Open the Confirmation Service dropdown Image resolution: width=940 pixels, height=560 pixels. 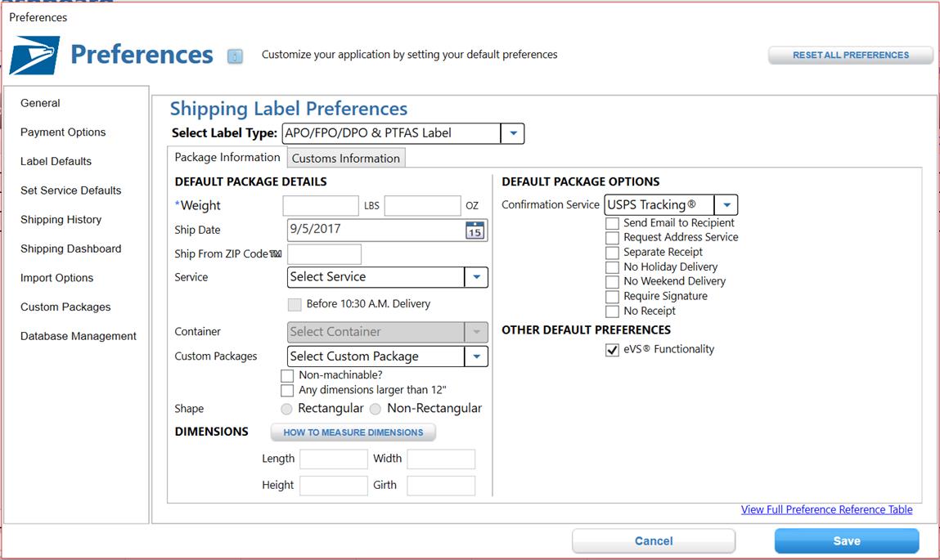coord(726,205)
